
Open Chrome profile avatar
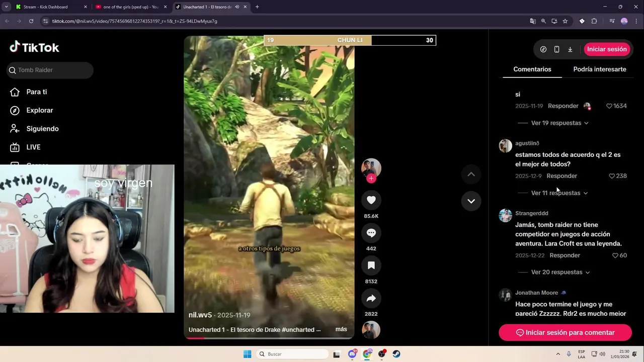(x=624, y=21)
